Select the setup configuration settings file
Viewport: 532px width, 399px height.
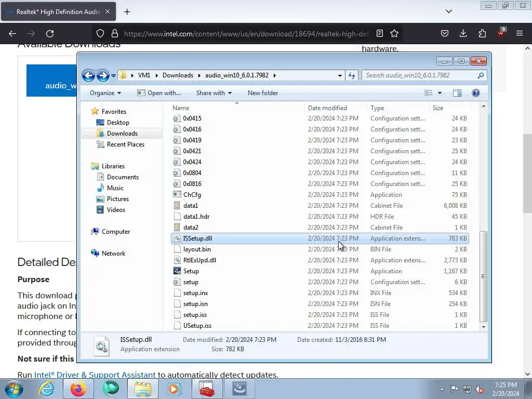320,282
